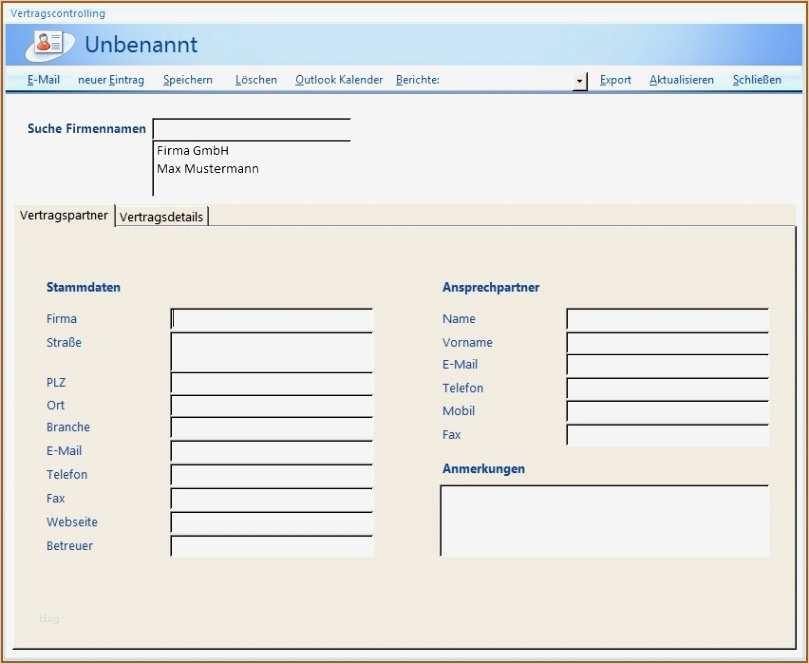Select the Vertragspartner tab

point(64,216)
